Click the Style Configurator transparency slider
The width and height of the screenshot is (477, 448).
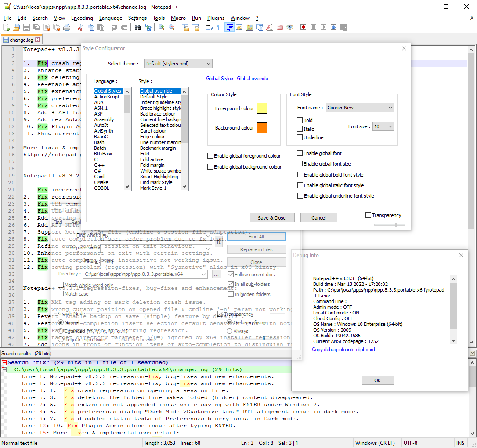pos(390,225)
